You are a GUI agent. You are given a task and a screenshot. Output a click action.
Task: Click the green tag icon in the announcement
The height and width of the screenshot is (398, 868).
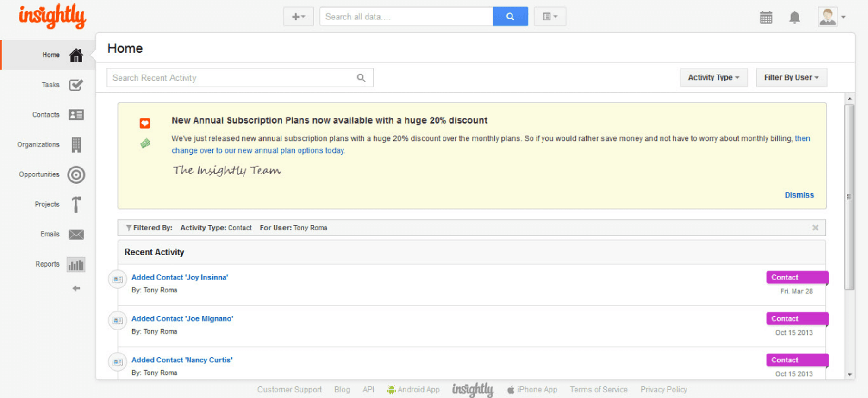pyautogui.click(x=145, y=143)
